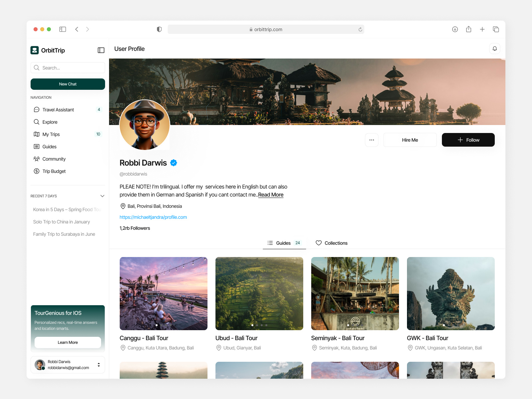Screen dimensions: 532x399
Task: Open the location pin for Bali, Indonesia
Action: tap(122, 206)
